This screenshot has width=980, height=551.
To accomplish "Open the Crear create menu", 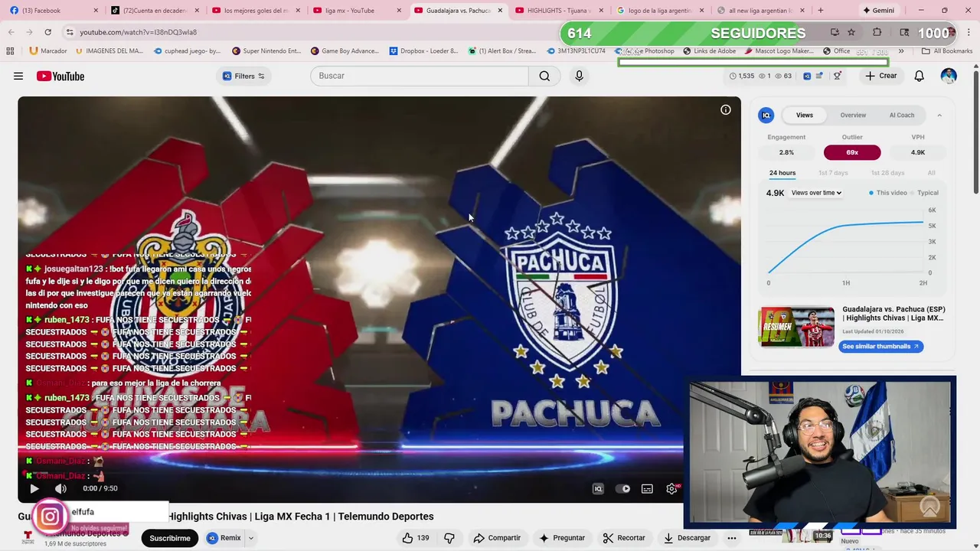I will click(x=880, y=76).
